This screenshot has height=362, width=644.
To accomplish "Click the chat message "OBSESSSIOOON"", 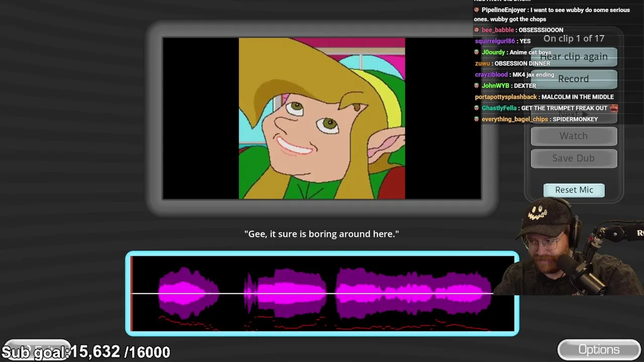I will pyautogui.click(x=540, y=30).
